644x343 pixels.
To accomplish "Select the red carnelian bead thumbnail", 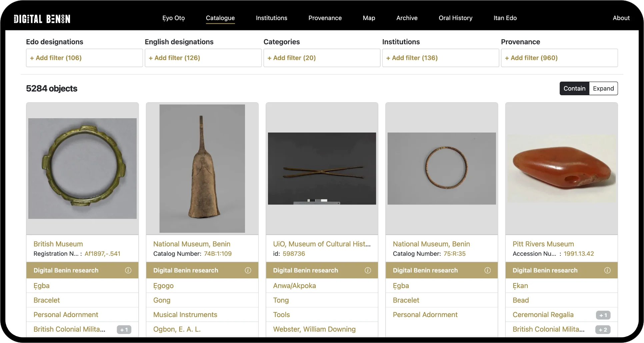I will click(561, 169).
